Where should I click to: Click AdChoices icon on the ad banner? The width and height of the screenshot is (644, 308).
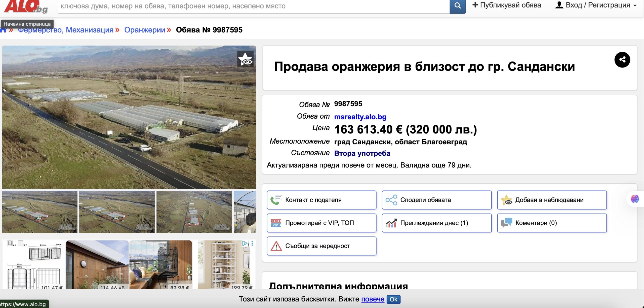245,243
